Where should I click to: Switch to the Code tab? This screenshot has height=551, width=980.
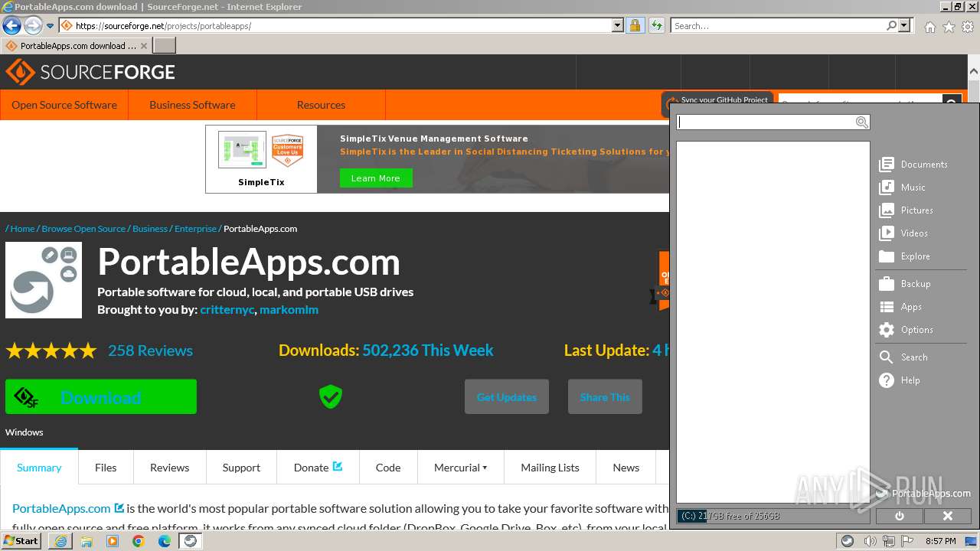[388, 468]
